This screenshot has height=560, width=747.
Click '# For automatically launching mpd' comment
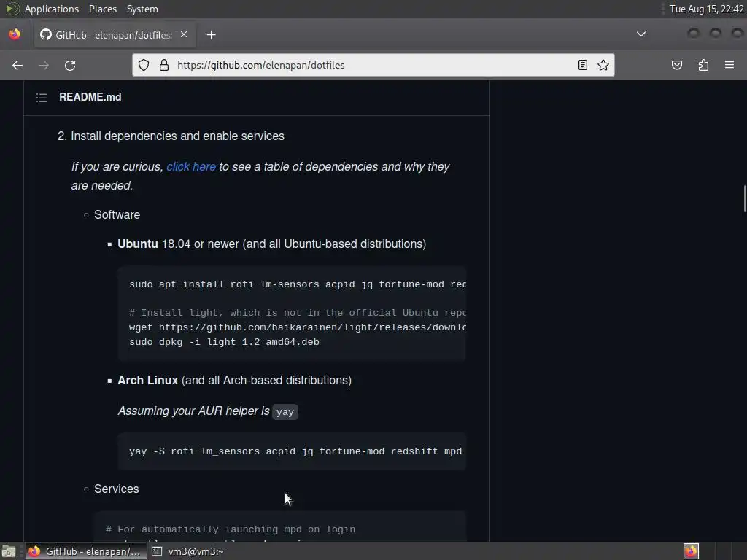[230, 529]
